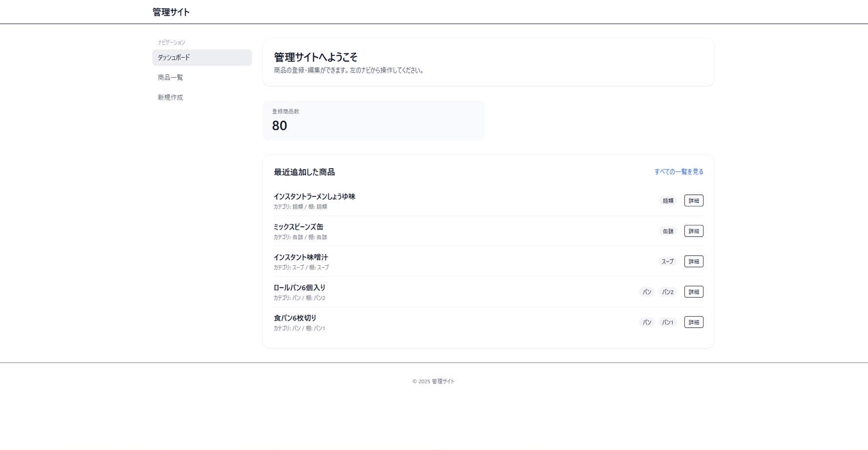Follow the すべての一覧を見る link
Screen dimensions: 868x450
pos(679,172)
